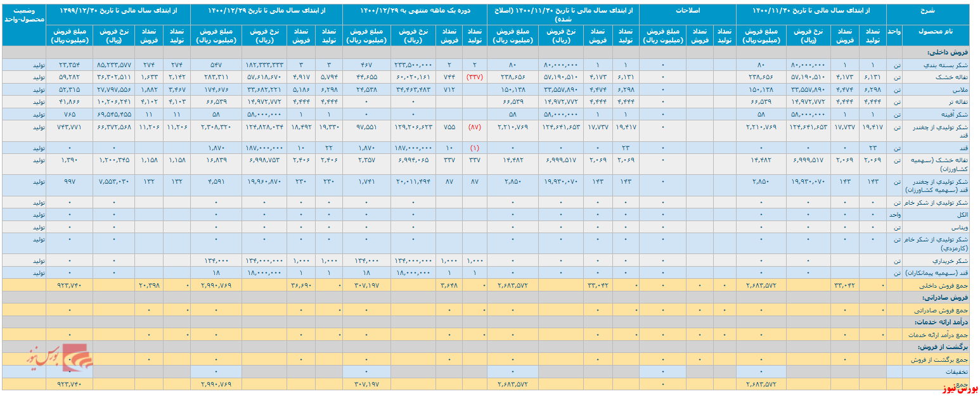Click the sales amount '۷۴۳,۷۷۱'
This screenshot has width=980, height=396.
tap(69, 125)
